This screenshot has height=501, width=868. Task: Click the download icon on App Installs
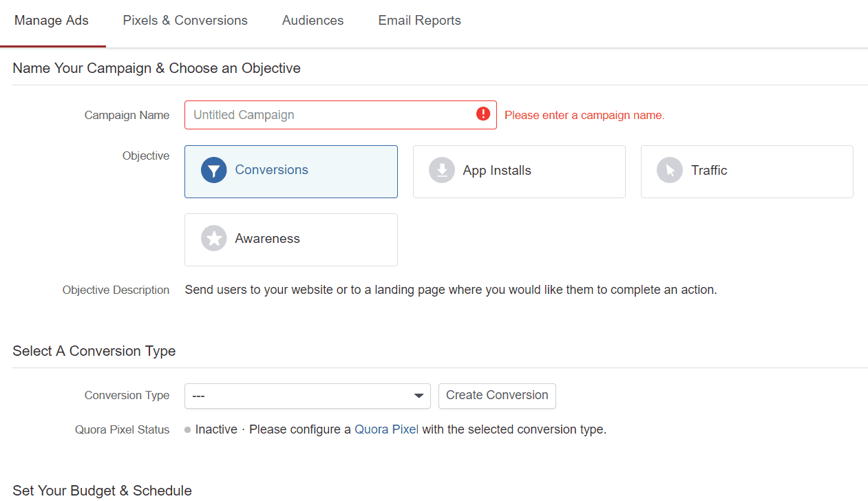(441, 169)
